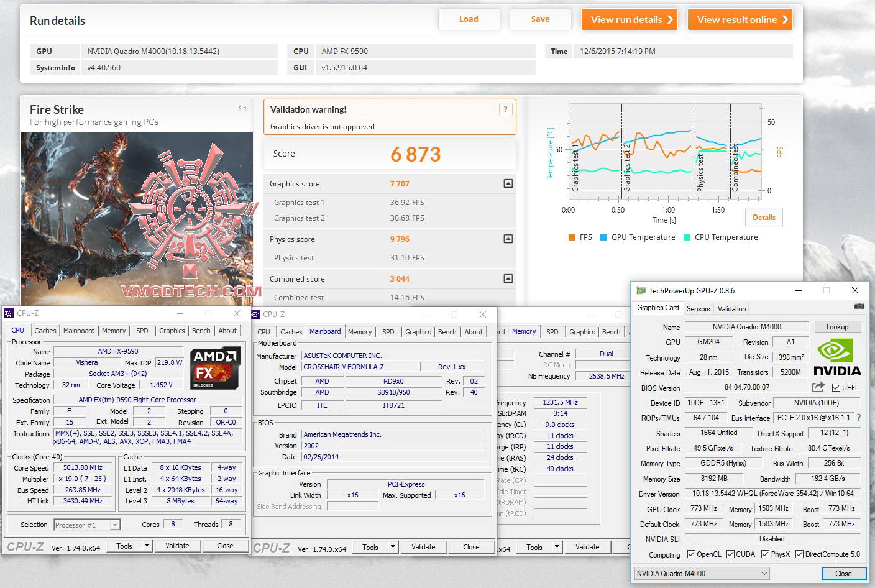Collapse the Graphics score section
Screen dimensions: 875x588
pyautogui.click(x=508, y=183)
